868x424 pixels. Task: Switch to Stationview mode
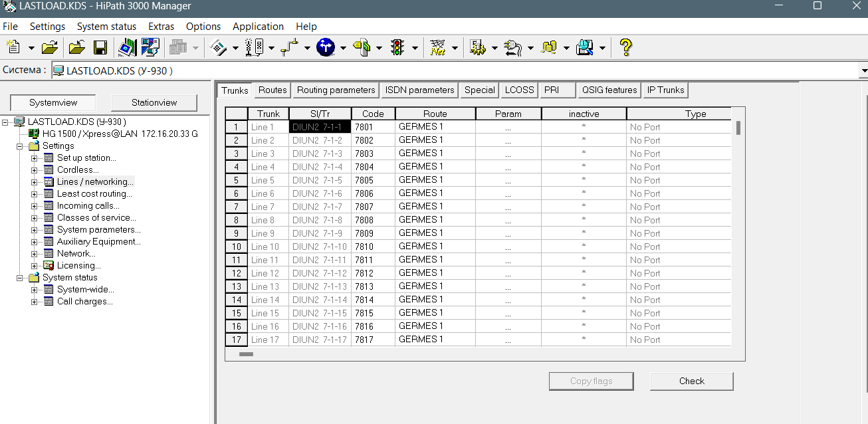[154, 102]
